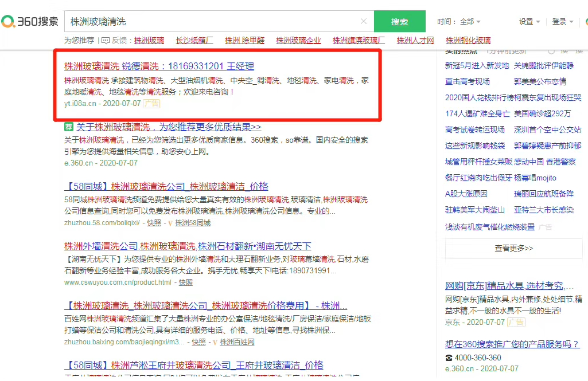Screen dimensions: 588x381
Task: Click the 广告 tag on the 京东 ad
Action: pos(516,322)
